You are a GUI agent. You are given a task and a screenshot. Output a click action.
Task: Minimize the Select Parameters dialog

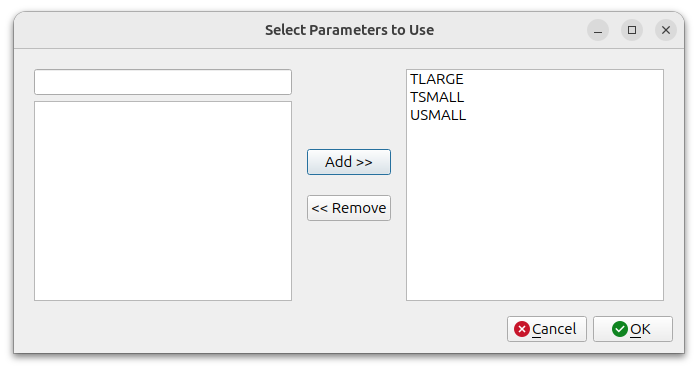click(x=598, y=30)
